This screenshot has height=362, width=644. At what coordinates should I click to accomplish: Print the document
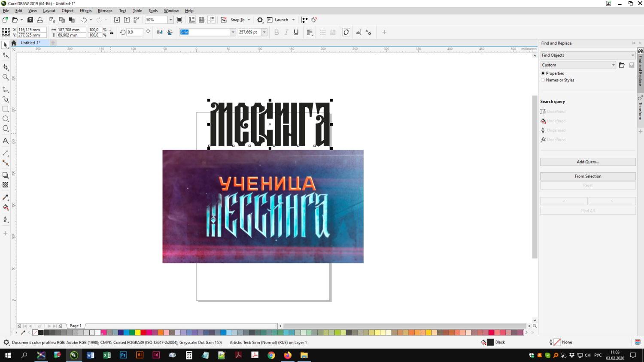click(40, 20)
